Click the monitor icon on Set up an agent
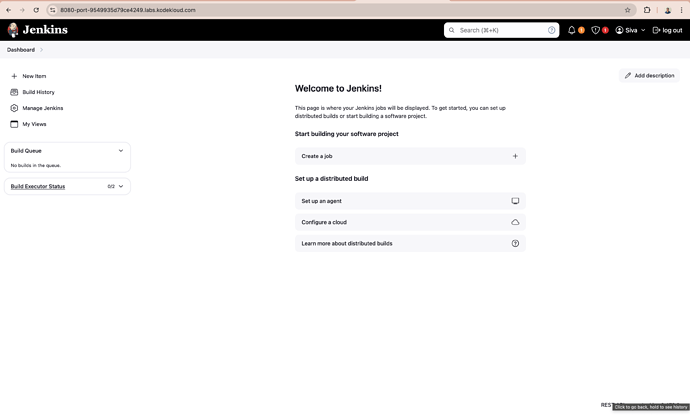Viewport: 690px width, 416px height. click(515, 201)
